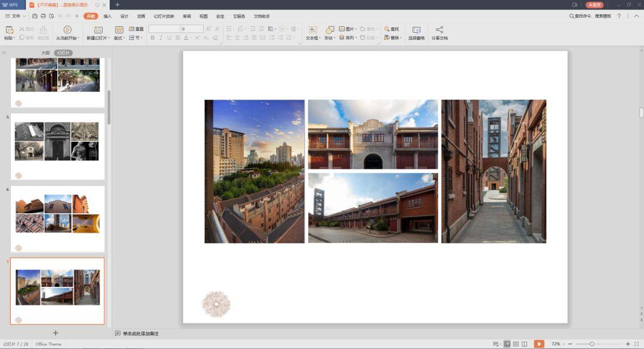The width and height of the screenshot is (644, 349).
Task: Open the 文件 menu dropdown arrow
Action: (24, 16)
